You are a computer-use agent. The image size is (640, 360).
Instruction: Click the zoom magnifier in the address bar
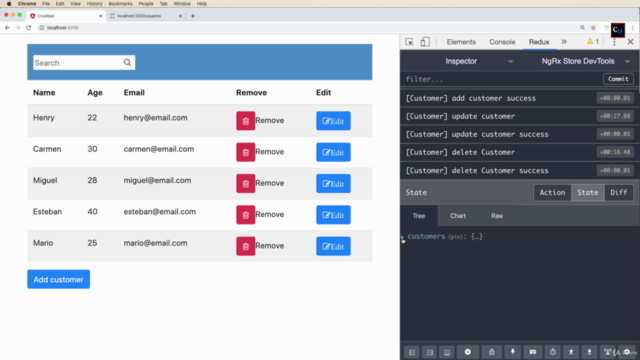[582, 28]
